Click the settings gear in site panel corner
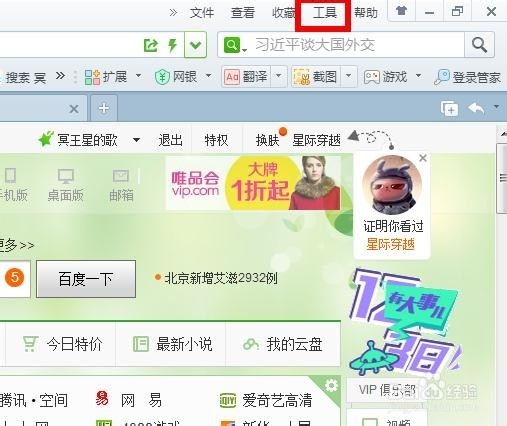 coord(331,386)
